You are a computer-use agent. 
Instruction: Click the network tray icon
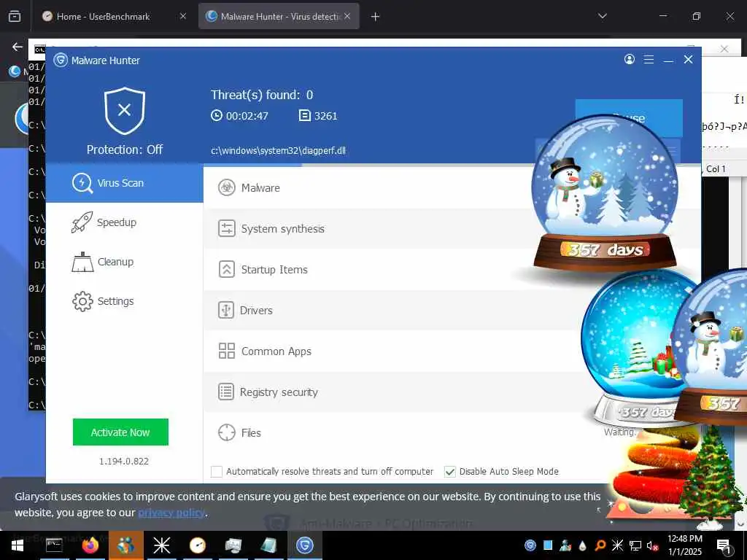(x=635, y=545)
